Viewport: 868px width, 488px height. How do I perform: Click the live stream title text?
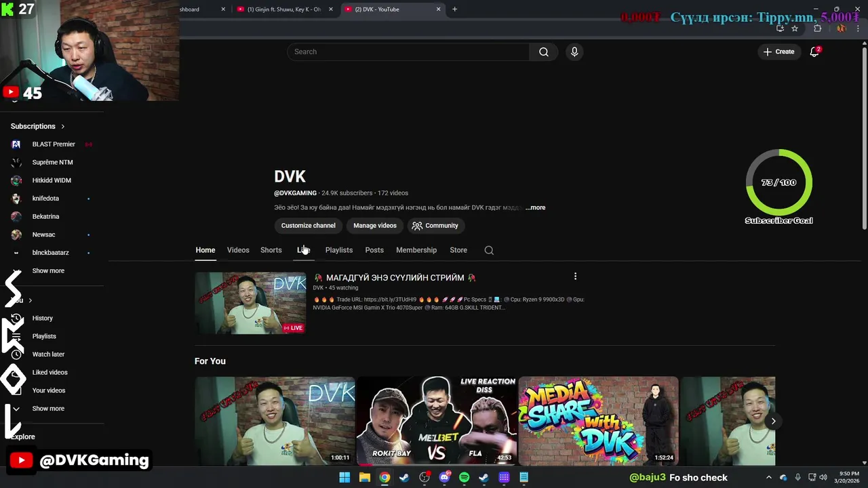click(x=395, y=278)
